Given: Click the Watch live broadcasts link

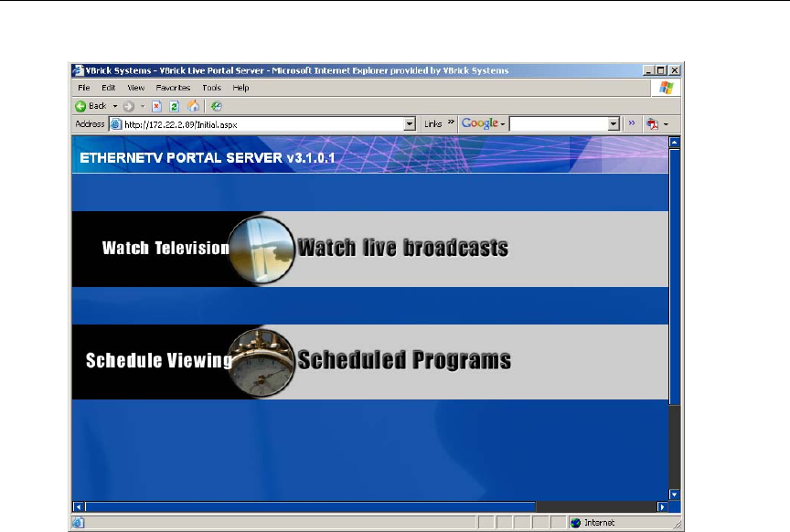Looking at the screenshot, I should pyautogui.click(x=402, y=248).
